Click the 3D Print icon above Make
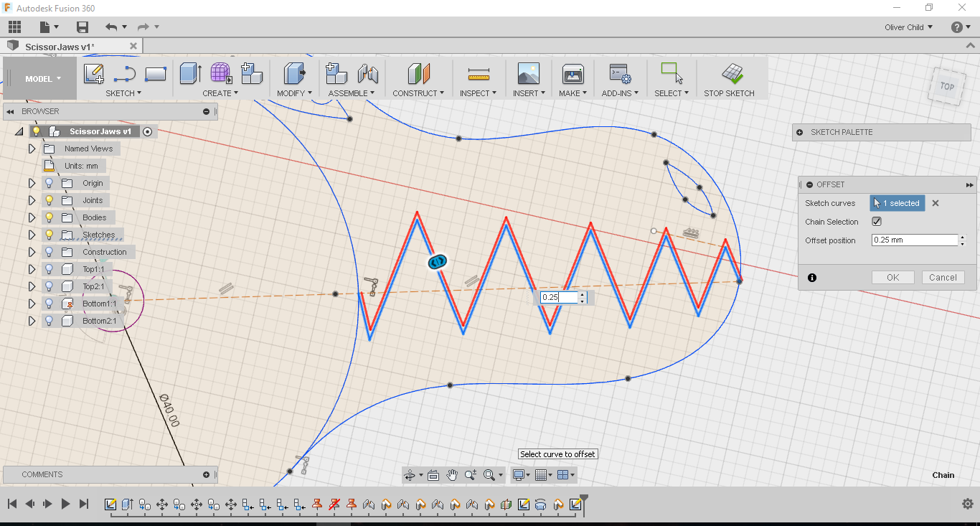This screenshot has height=526, width=980. click(573, 73)
